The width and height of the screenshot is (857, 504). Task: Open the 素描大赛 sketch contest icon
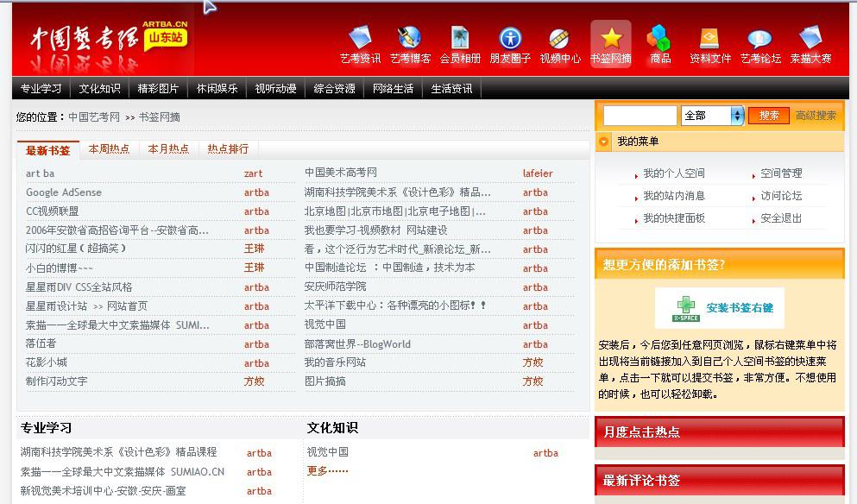[x=810, y=38]
